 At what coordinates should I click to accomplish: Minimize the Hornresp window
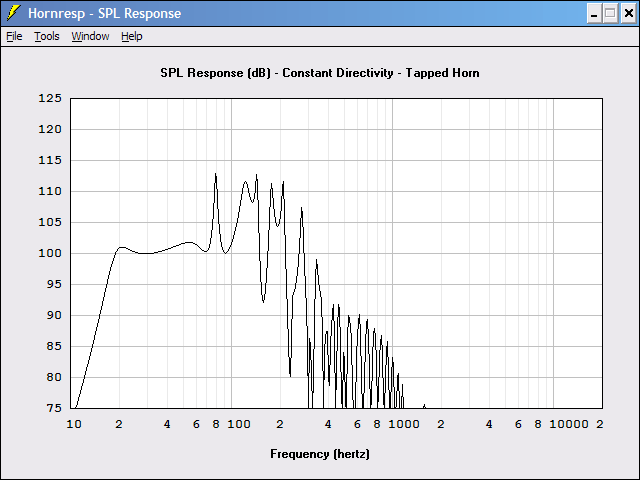point(594,13)
